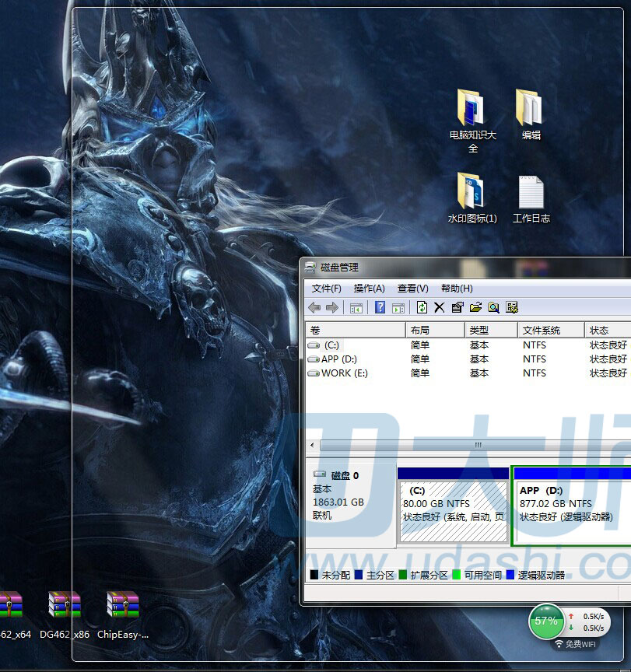
Task: Sort by the 布局 column header
Action: coord(435,330)
